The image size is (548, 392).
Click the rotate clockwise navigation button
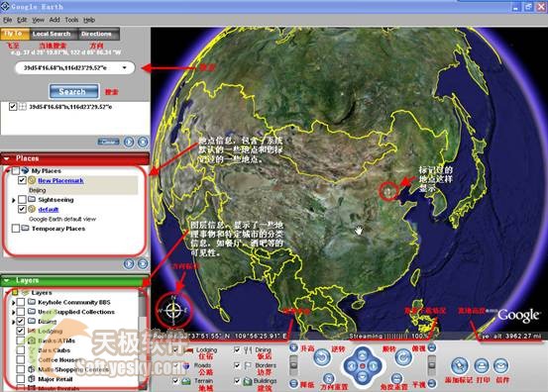[x=403, y=357]
